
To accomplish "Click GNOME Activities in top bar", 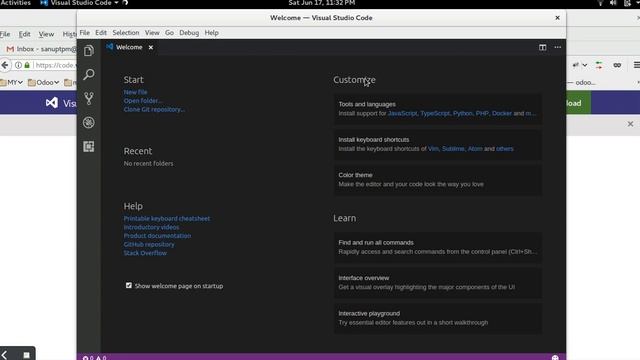I will [x=16, y=3].
